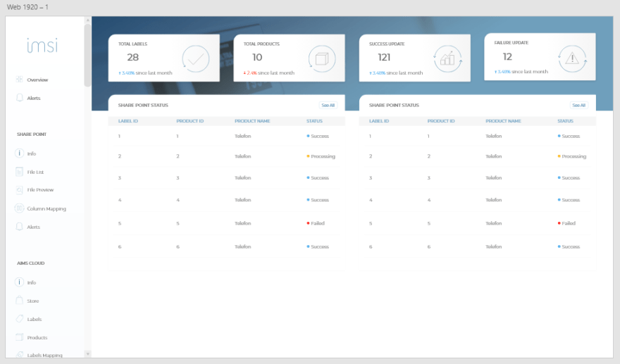
Task: Open Labels tag icon in AIMS Cloud
Action: 20,319
